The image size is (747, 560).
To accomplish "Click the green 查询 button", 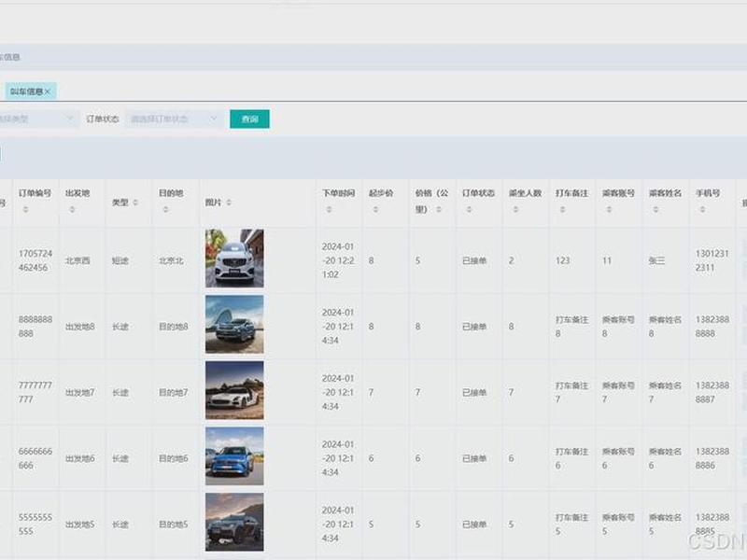I will click(249, 119).
